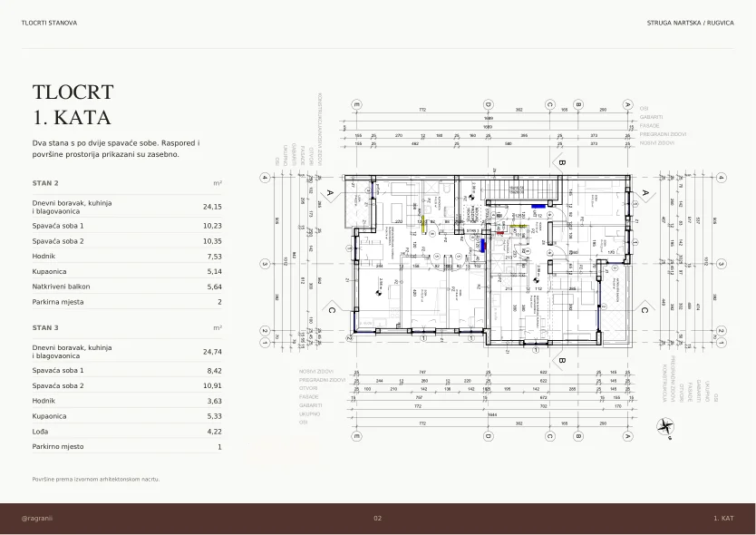Click the "@ragranii" handle in the footer

[x=37, y=519]
